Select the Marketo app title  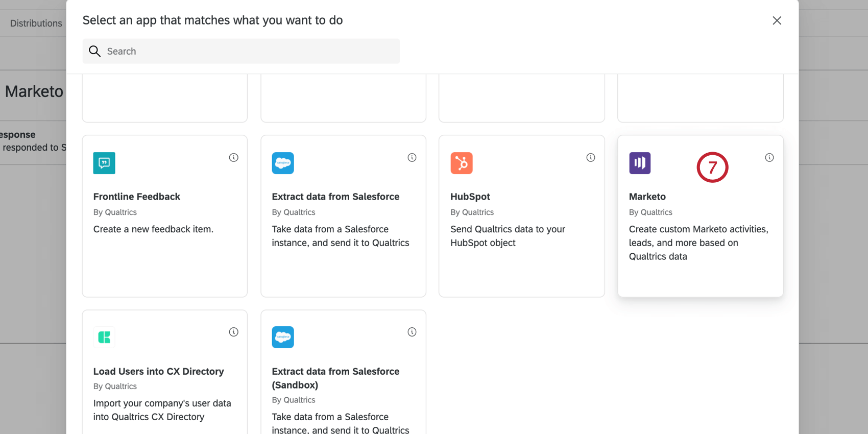[x=647, y=197]
